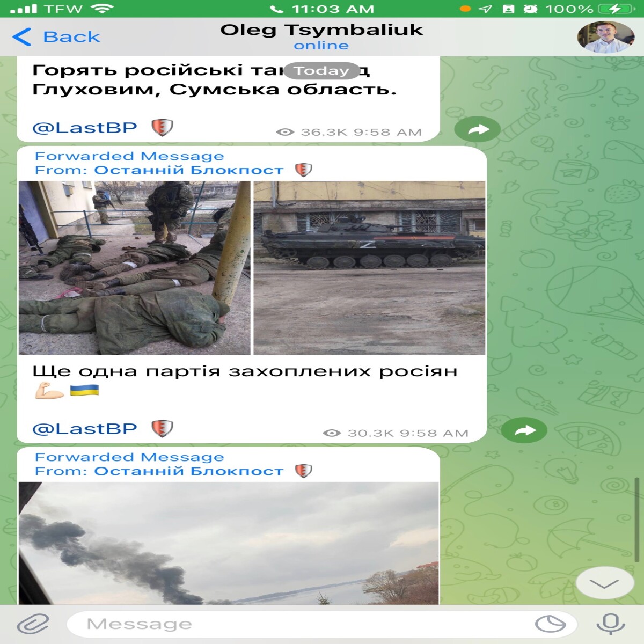This screenshot has width=644, height=644.
Task: Open chat info via Oleg Tsymbaliuk title
Action: pyautogui.click(x=321, y=30)
